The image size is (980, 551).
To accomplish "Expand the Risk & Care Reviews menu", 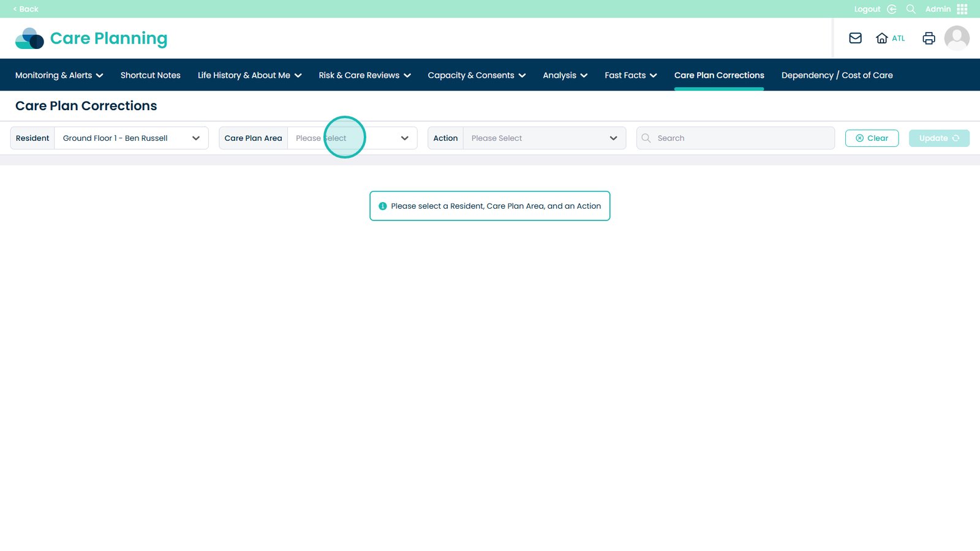I will [365, 75].
